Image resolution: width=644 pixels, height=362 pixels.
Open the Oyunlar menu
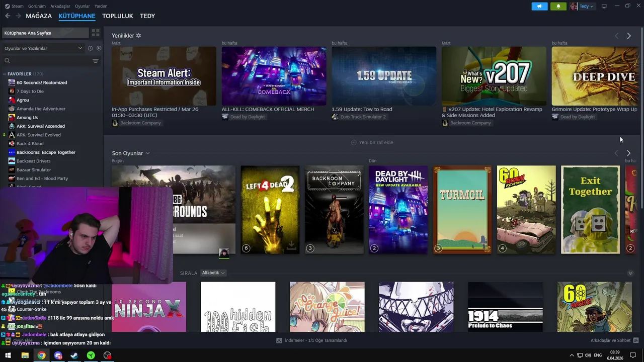click(x=83, y=6)
